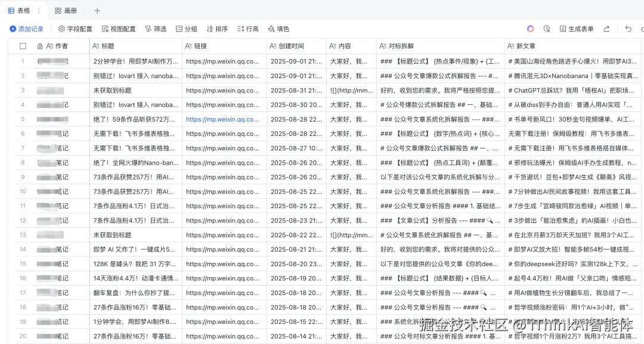Screen dimensions: 644x344
Task: Open the 行高 row height option
Action: (x=248, y=29)
